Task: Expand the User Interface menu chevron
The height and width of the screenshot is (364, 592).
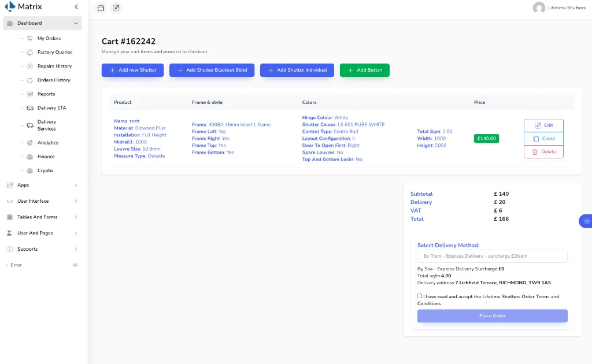Action: tap(76, 202)
